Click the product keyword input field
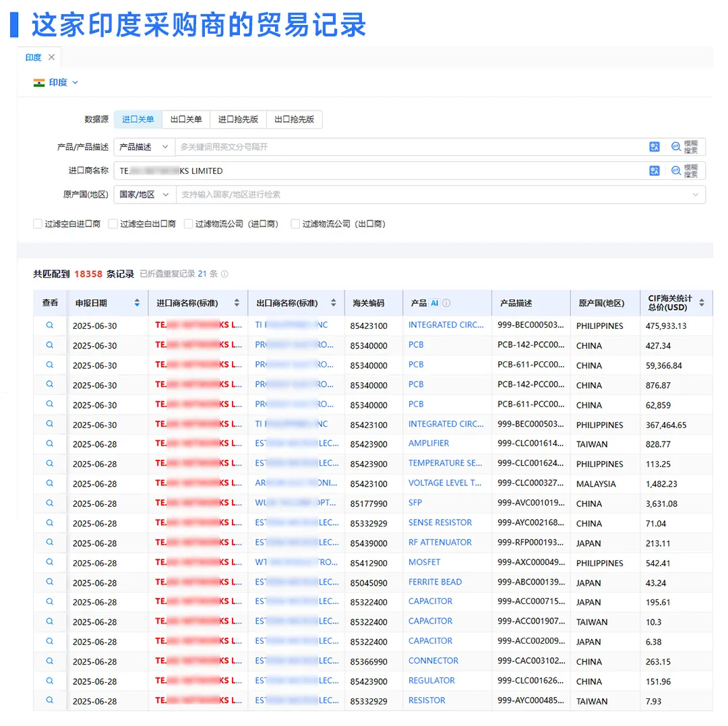Image resolution: width=728 pixels, height=726 pixels. point(411,147)
